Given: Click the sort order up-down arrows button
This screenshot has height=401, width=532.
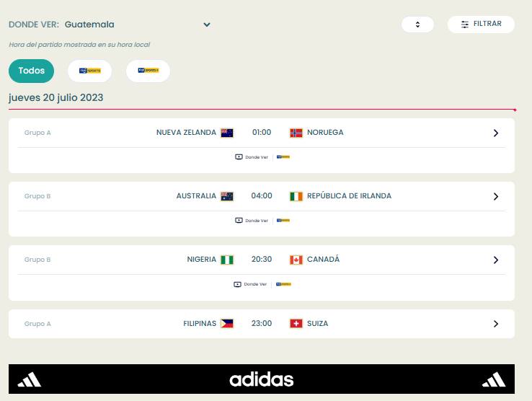Looking at the screenshot, I should (x=417, y=25).
